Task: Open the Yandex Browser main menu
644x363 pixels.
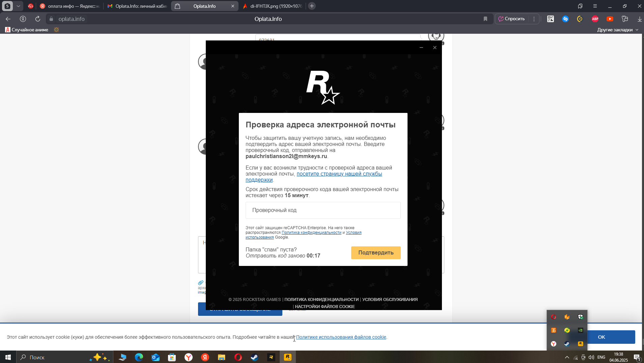Action: click(x=595, y=6)
